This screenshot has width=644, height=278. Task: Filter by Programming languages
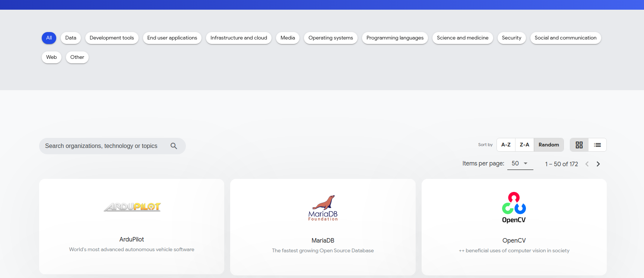click(395, 38)
